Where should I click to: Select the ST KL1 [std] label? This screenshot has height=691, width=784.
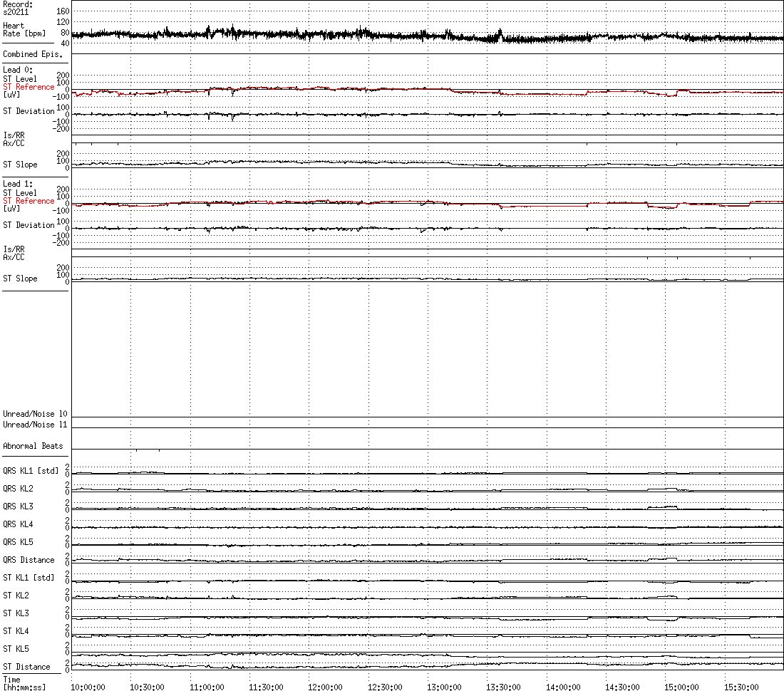(29, 578)
